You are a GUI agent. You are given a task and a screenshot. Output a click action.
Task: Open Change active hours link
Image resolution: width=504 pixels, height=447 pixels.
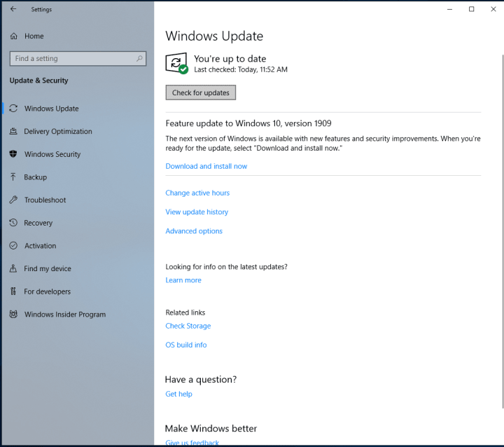pos(197,193)
